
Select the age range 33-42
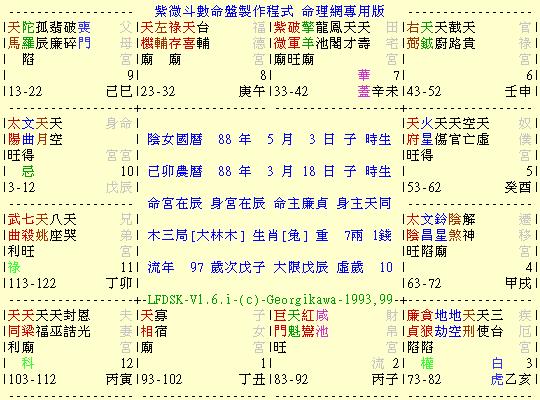point(291,92)
